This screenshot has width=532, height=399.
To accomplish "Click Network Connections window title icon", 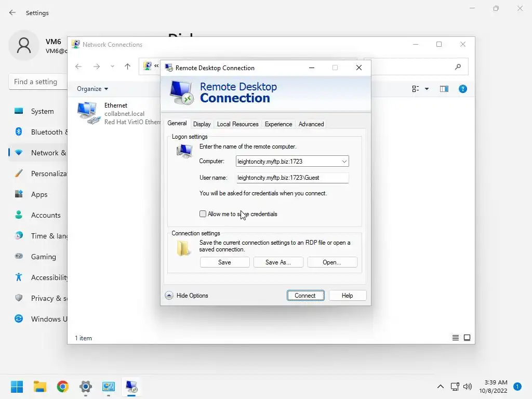I will point(76,45).
